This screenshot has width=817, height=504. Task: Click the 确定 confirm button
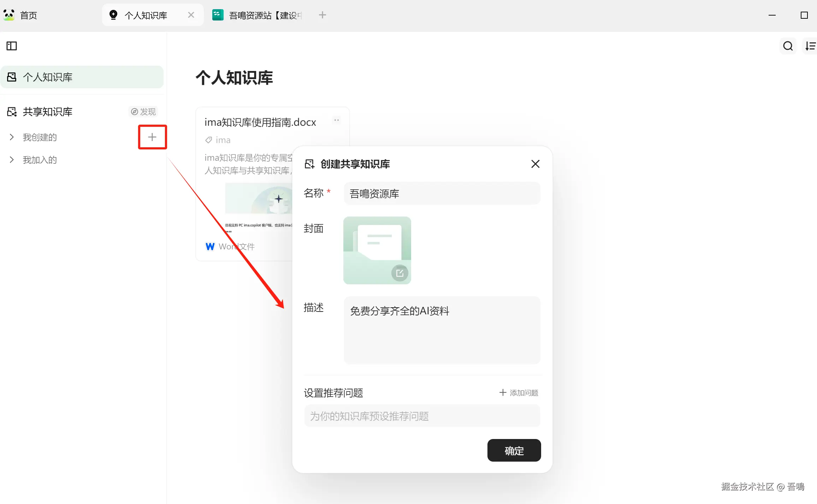click(x=514, y=450)
